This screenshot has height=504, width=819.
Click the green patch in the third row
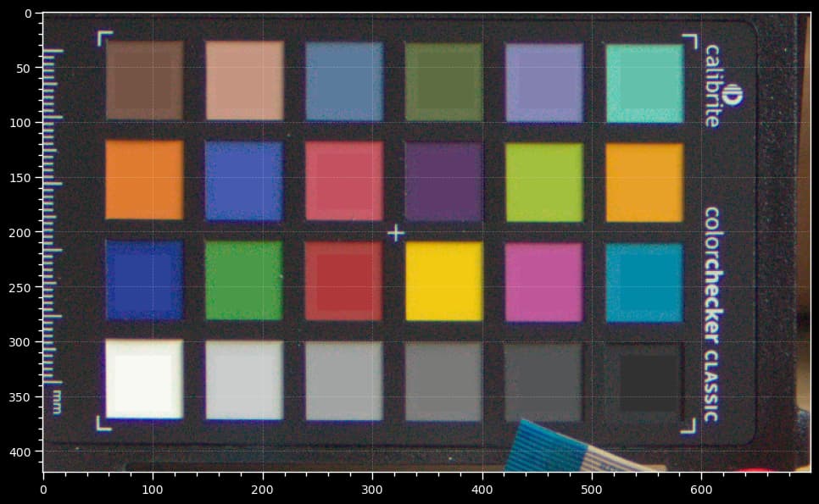coord(244,280)
